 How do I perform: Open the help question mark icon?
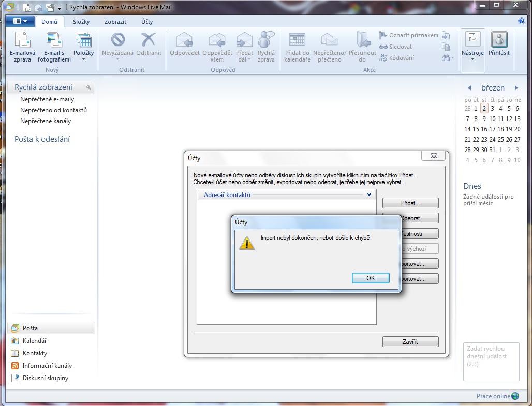pyautogui.click(x=522, y=21)
